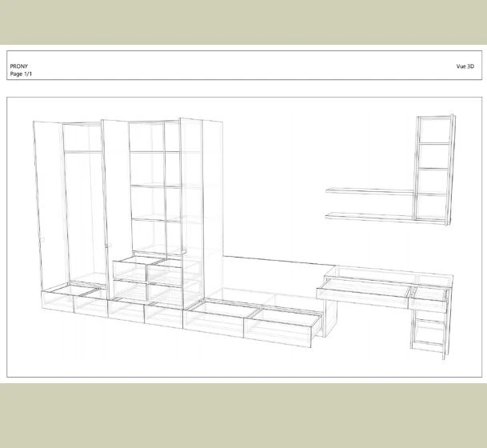Screen dimensions: 487x448
Task: Select the tall wall-mounted shelf tower
Action: click(433, 168)
